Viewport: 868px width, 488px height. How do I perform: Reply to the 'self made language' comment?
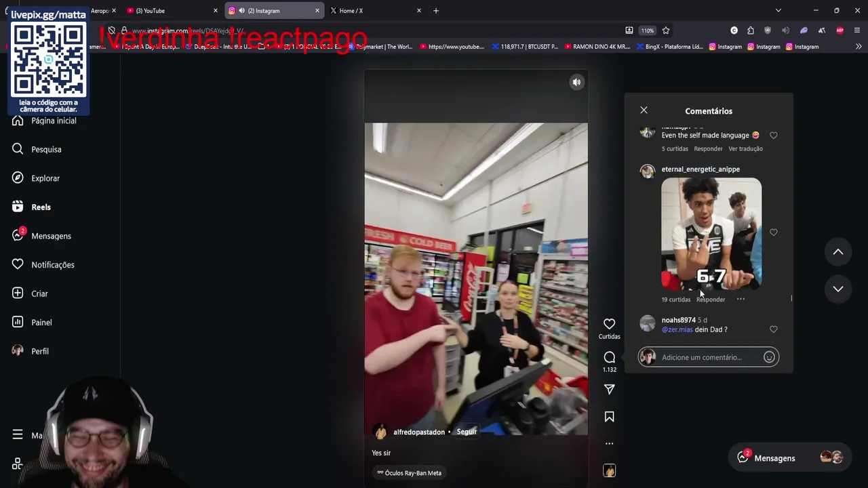pos(708,148)
